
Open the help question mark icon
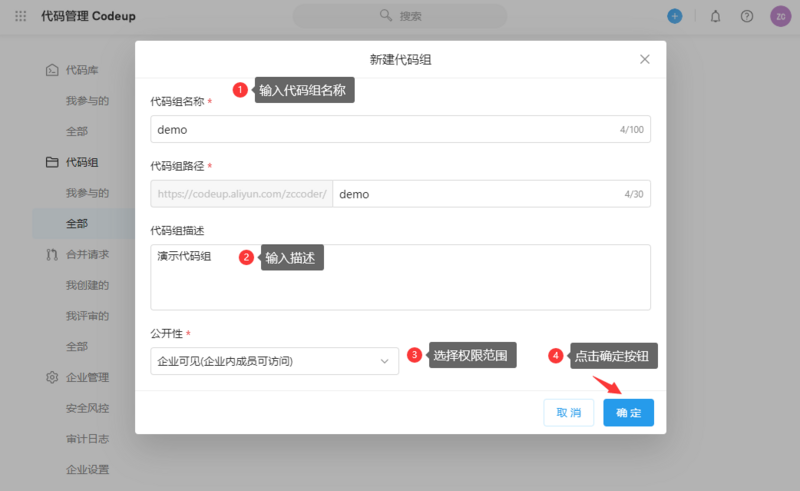(x=746, y=16)
